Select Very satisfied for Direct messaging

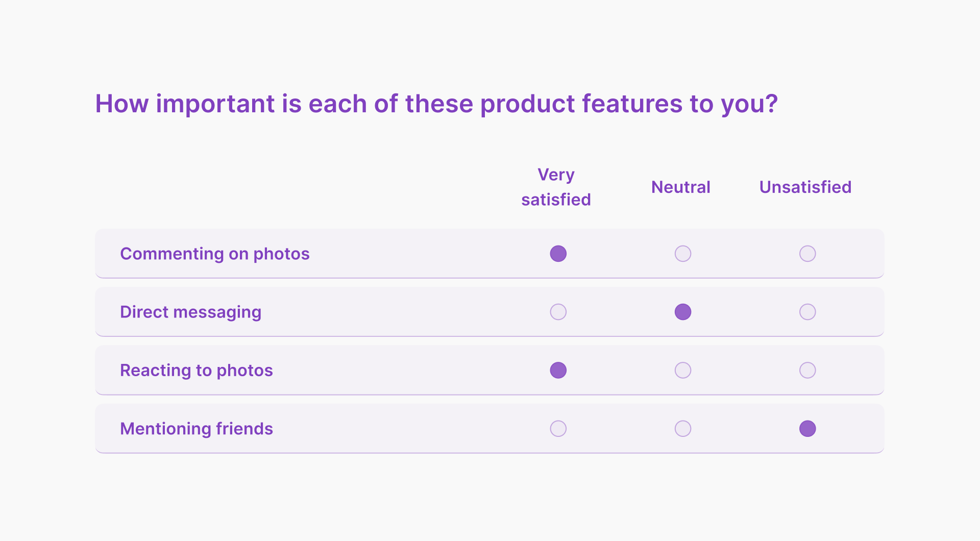point(558,312)
